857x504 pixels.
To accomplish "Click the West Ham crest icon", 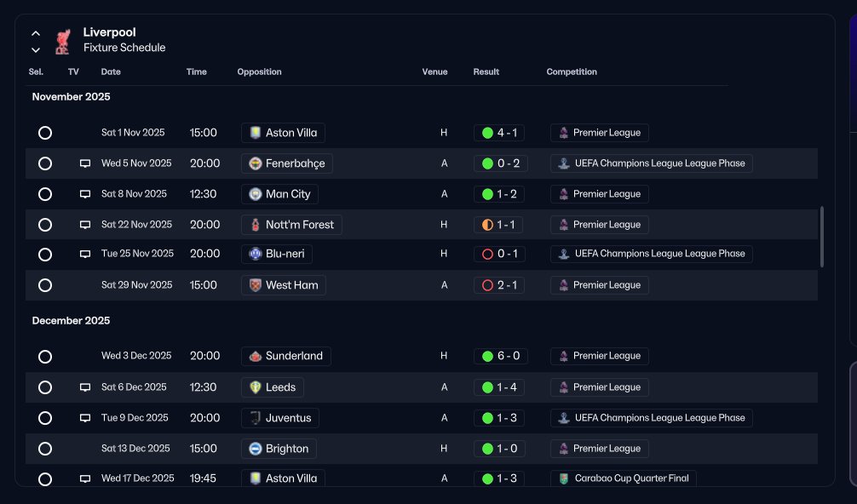I will pos(256,285).
